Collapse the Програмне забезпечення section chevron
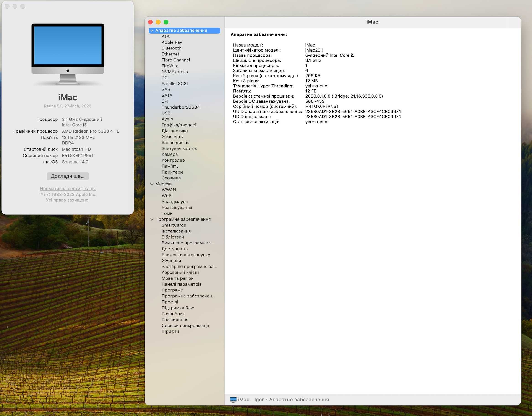 (152, 219)
